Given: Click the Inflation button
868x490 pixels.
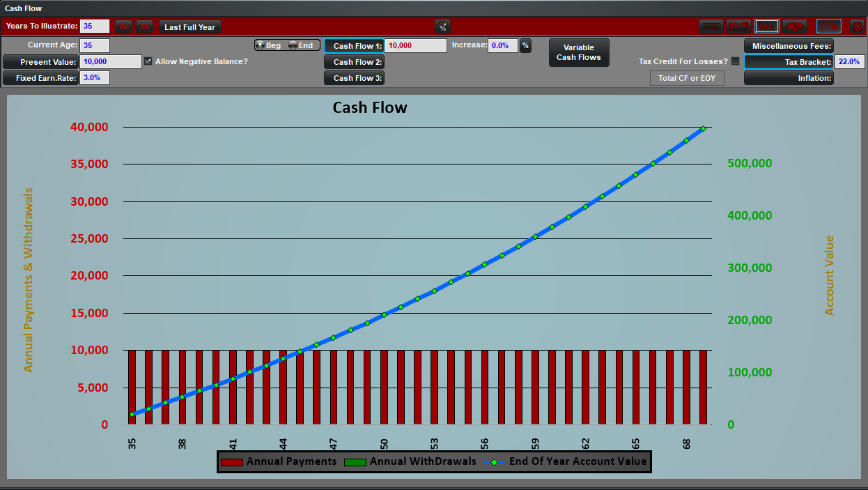Looking at the screenshot, I should coord(789,78).
